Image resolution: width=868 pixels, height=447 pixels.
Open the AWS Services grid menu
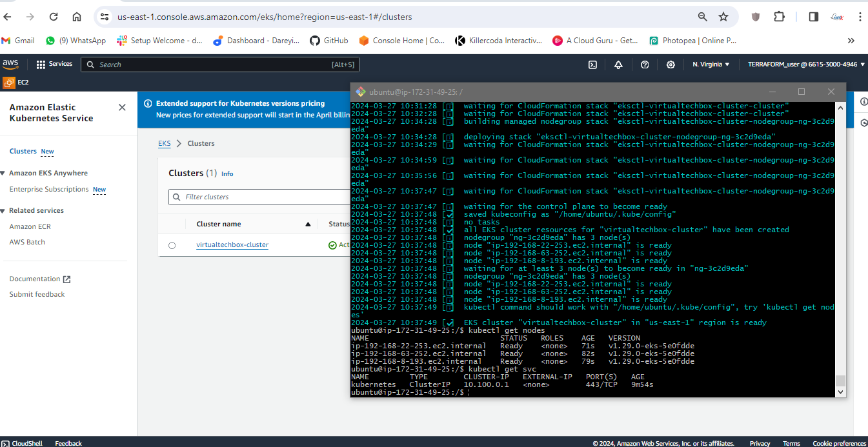(x=54, y=65)
